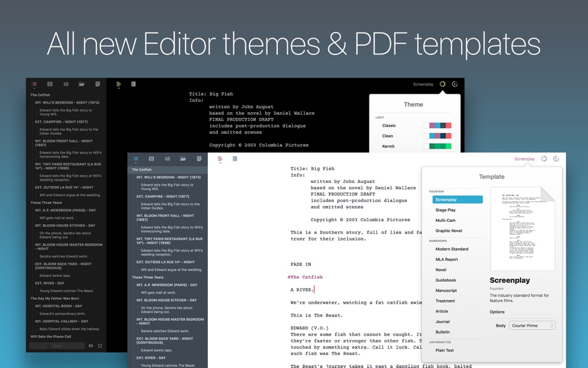Viewport: 588px width, 368px height.
Task: Click Title: Big Fish line in dark editor
Action: [211, 94]
